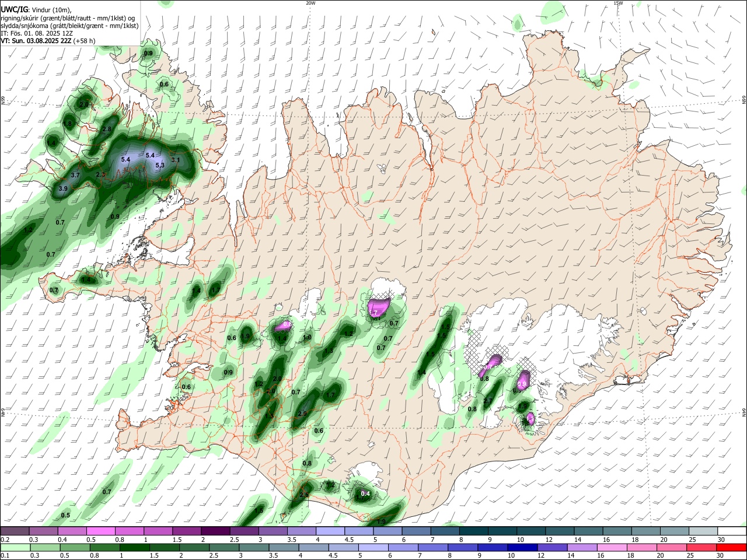Viewport: 747px width, 560px height.
Task: Click the largest magenta snowfall patch in central Iceland
Action: pyautogui.click(x=379, y=307)
